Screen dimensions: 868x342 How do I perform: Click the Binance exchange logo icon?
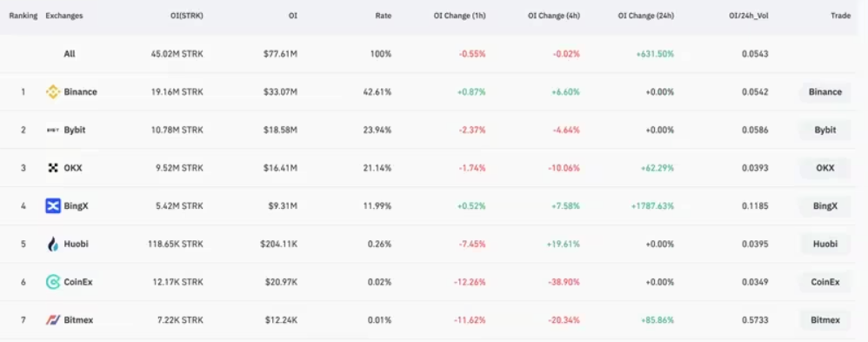(52, 92)
